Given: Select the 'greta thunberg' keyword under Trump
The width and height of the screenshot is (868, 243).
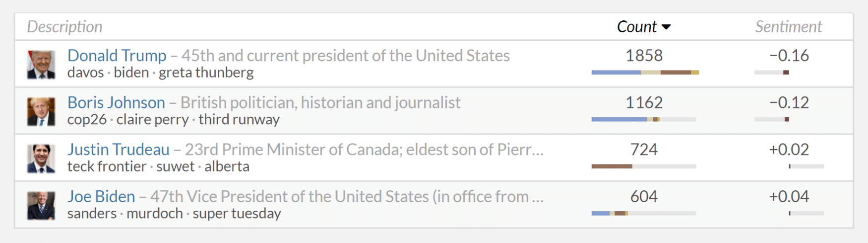Looking at the screenshot, I should 206,73.
